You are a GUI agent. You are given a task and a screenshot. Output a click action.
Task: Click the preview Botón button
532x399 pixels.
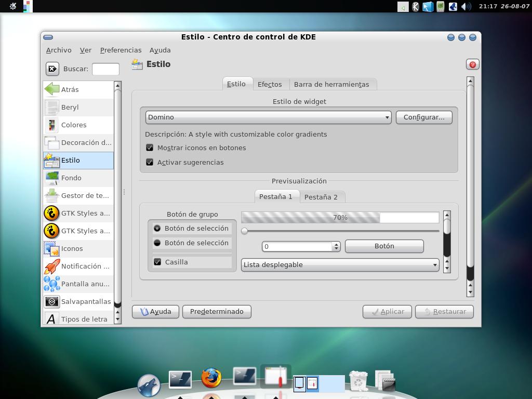(x=384, y=246)
